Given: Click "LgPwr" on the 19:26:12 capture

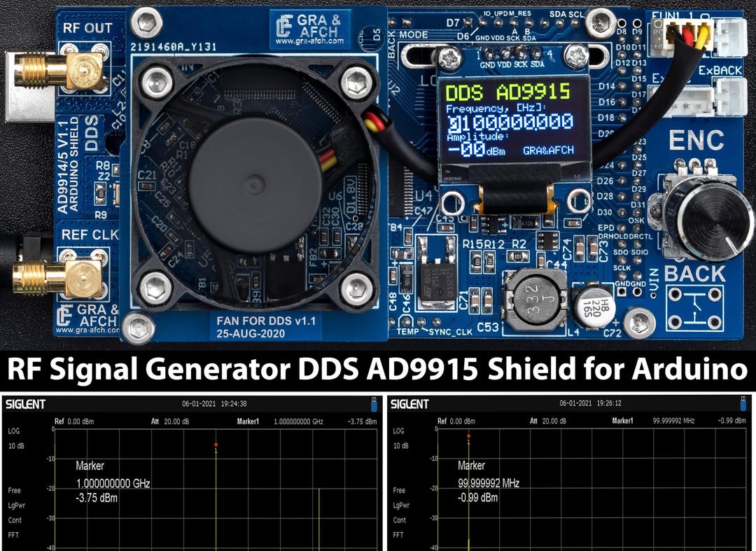Looking at the screenshot, I should click(401, 505).
